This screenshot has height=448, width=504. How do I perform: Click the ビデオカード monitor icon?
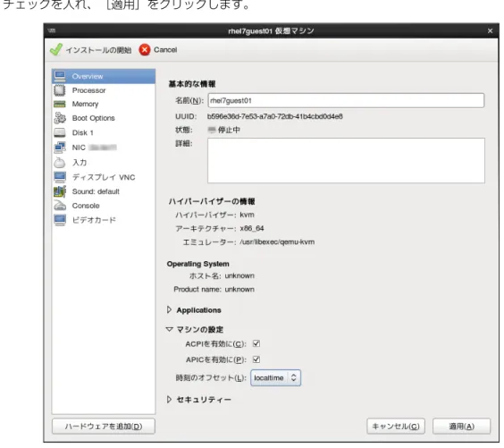point(60,220)
